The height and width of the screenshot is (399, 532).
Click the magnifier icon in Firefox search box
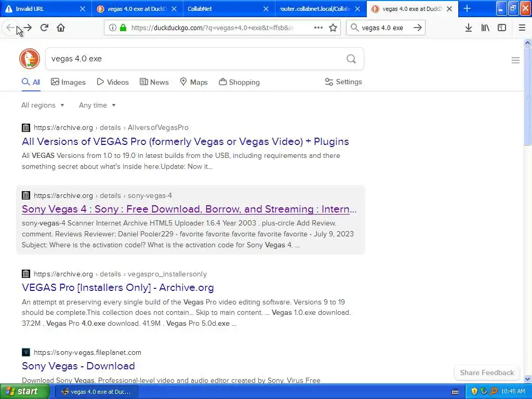tap(354, 28)
